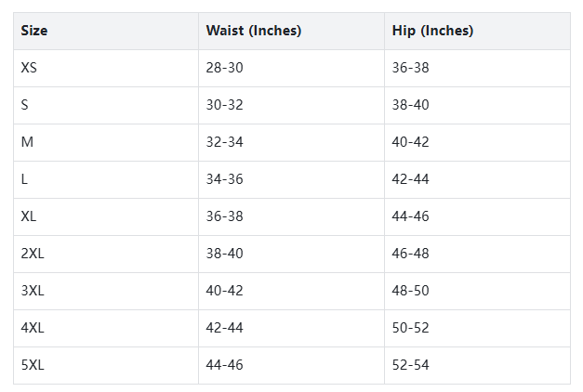
Task: Select the 3XL size cell
Action: tap(33, 291)
